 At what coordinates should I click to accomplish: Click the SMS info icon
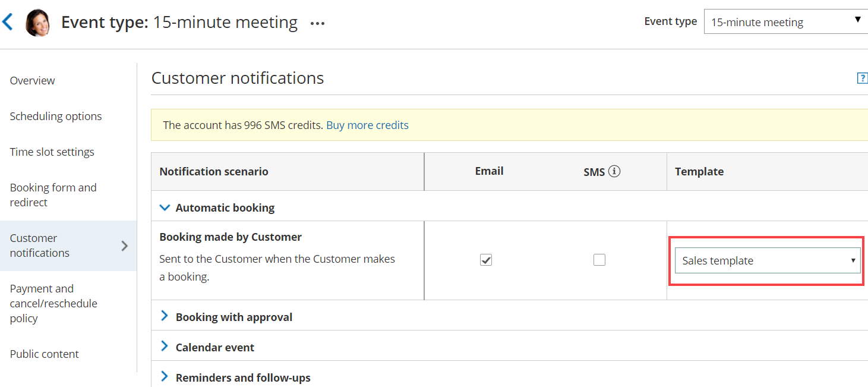(614, 171)
